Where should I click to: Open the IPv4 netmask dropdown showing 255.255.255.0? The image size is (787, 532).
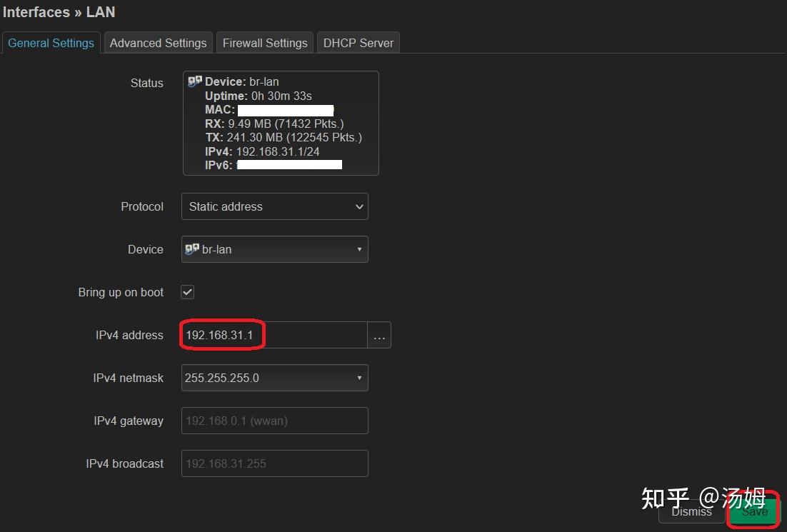[274, 377]
